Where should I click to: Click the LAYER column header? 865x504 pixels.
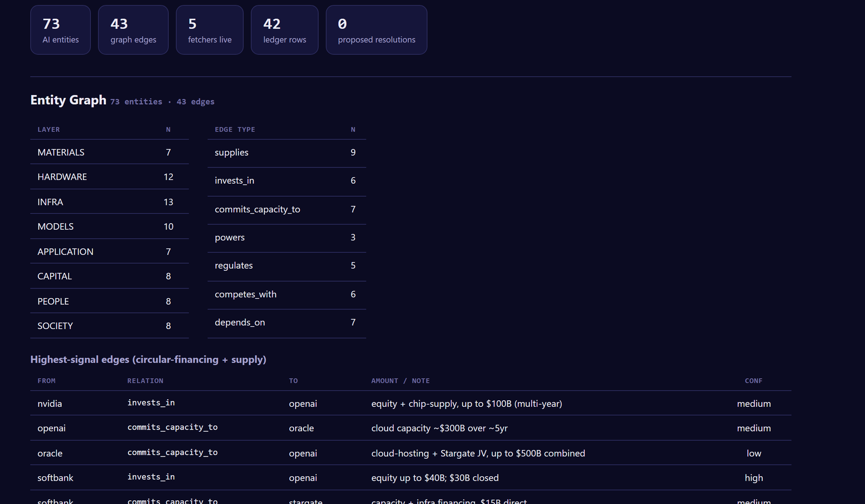click(x=49, y=130)
